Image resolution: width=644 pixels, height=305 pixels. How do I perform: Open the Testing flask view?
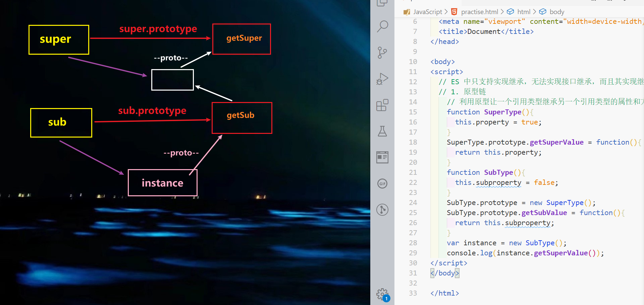click(382, 131)
